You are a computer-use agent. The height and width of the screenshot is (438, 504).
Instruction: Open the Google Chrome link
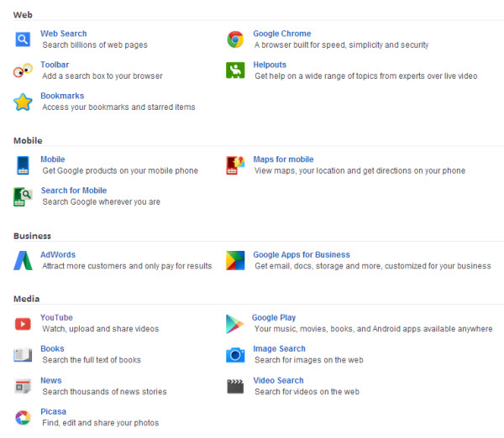[282, 34]
